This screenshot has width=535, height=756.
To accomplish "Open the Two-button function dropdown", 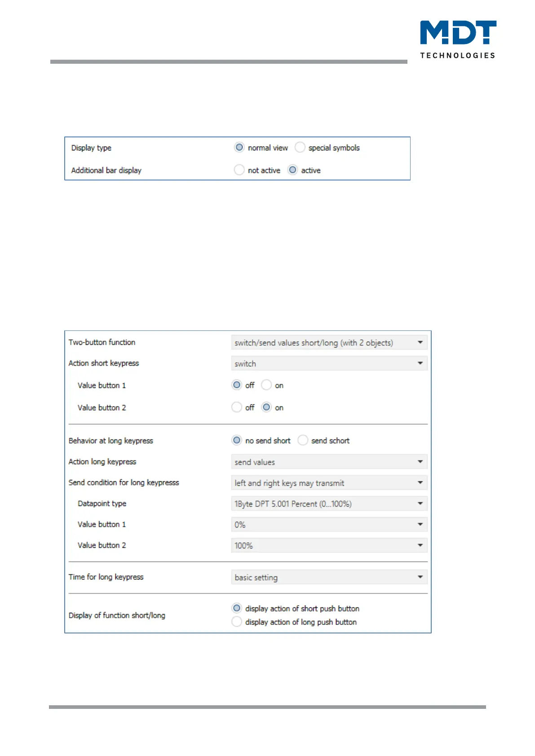I will tap(329, 343).
